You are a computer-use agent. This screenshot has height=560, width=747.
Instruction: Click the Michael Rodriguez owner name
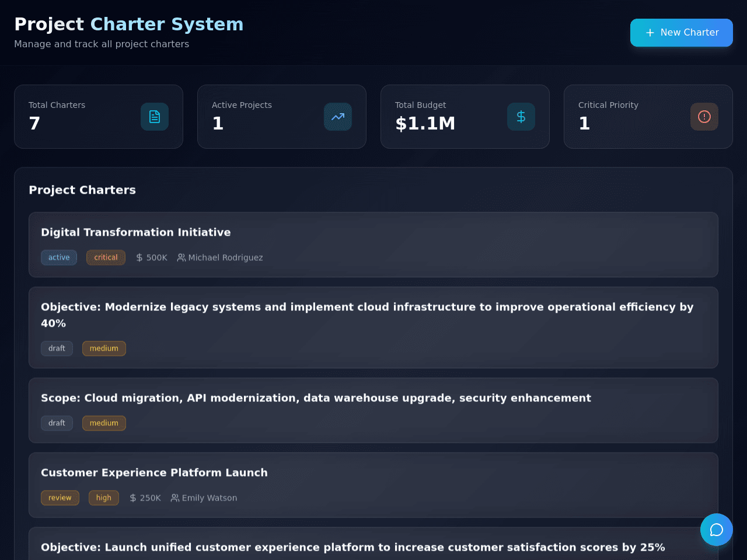tap(225, 258)
